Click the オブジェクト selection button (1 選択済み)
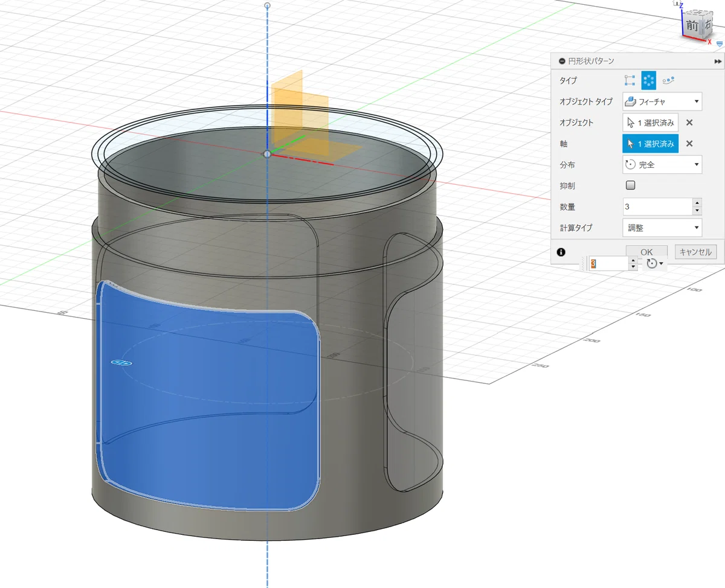The image size is (725, 588). click(650, 123)
